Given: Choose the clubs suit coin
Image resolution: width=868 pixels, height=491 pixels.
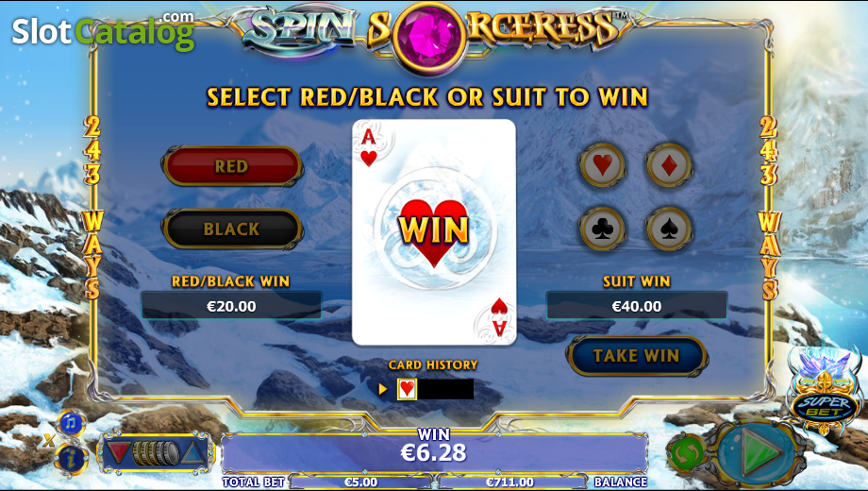Looking at the screenshot, I should click(602, 229).
